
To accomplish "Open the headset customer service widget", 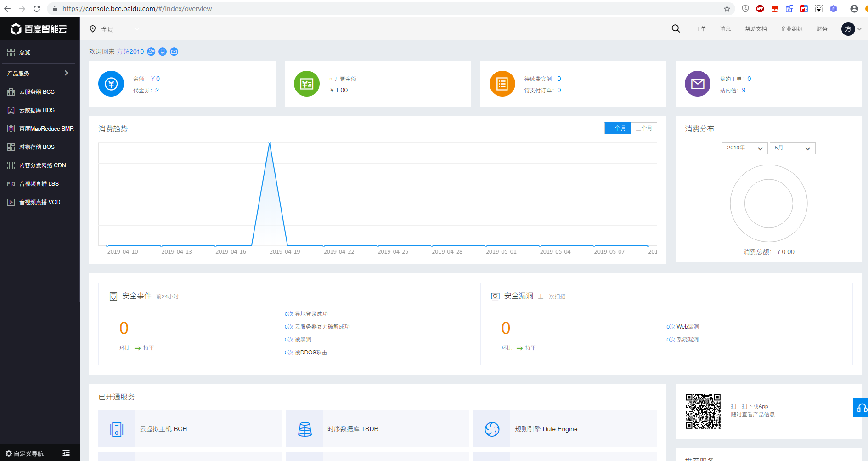I will [x=861, y=408].
